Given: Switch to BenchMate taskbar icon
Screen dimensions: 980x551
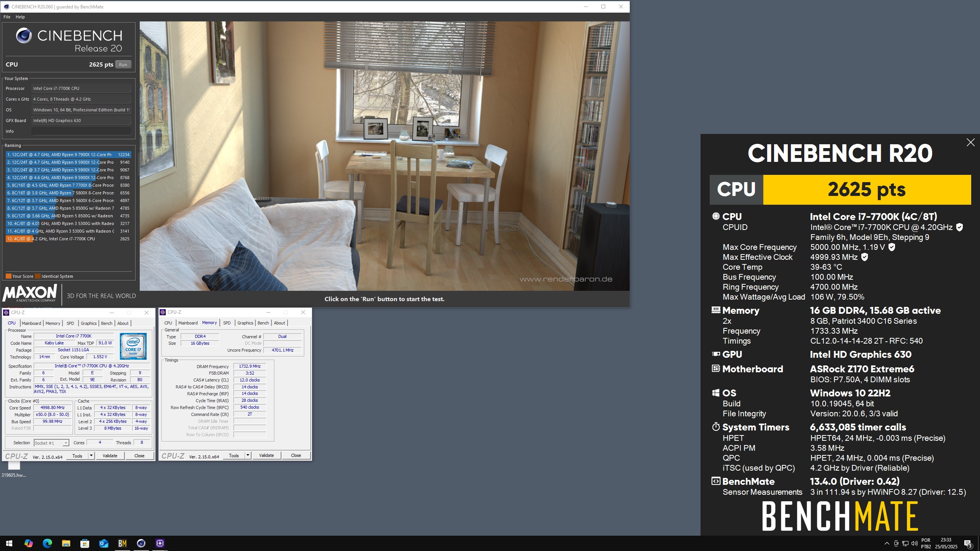Looking at the screenshot, I should (122, 543).
